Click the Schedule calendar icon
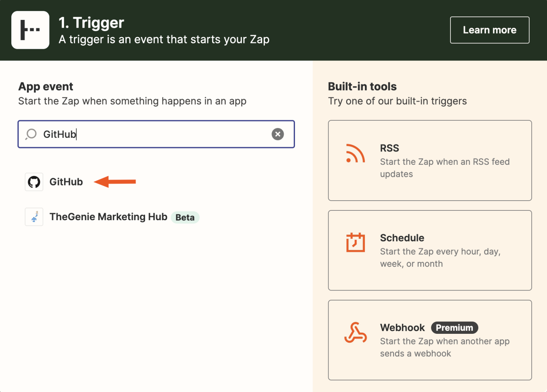The height and width of the screenshot is (392, 547). (x=356, y=242)
